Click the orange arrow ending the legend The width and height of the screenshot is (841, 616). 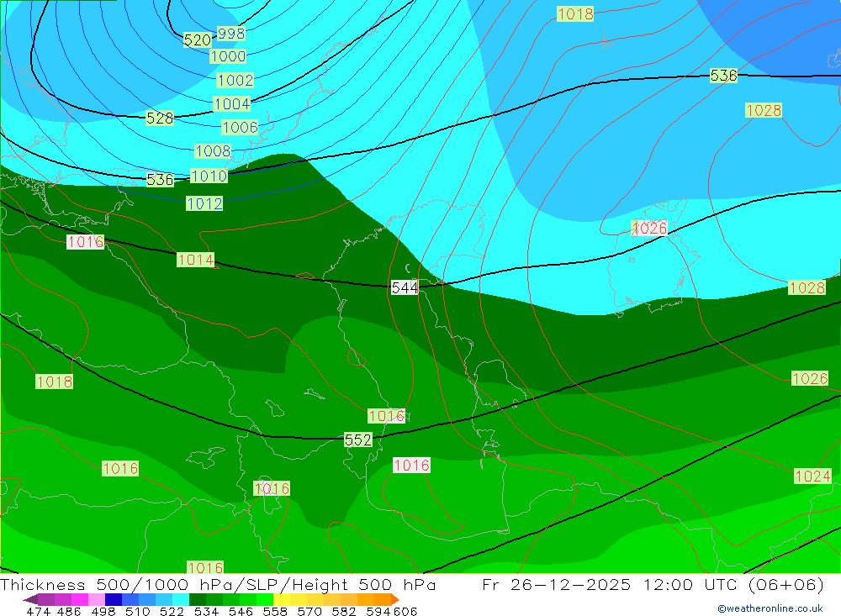(x=393, y=599)
